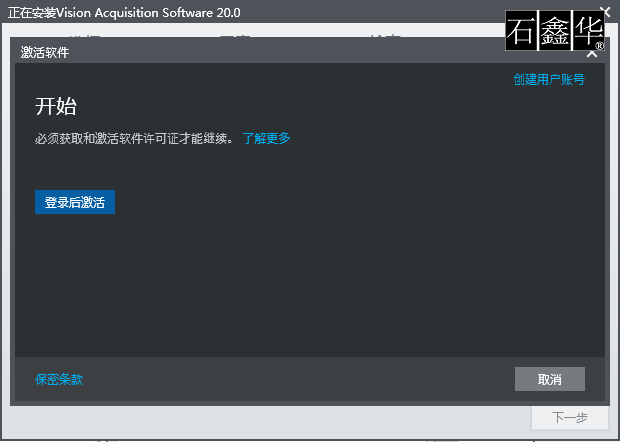Click the 下一步 button in installer window
This screenshot has height=442, width=620.
click(569, 417)
